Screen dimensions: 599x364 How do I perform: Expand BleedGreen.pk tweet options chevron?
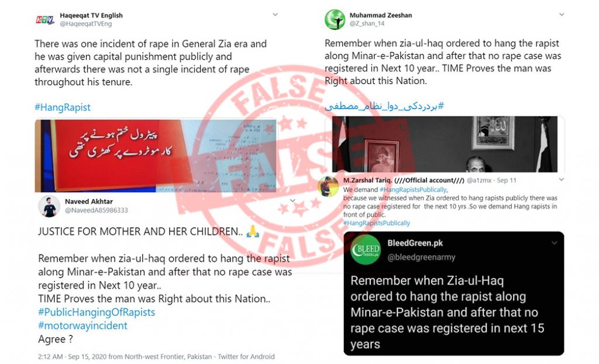[x=555, y=243]
